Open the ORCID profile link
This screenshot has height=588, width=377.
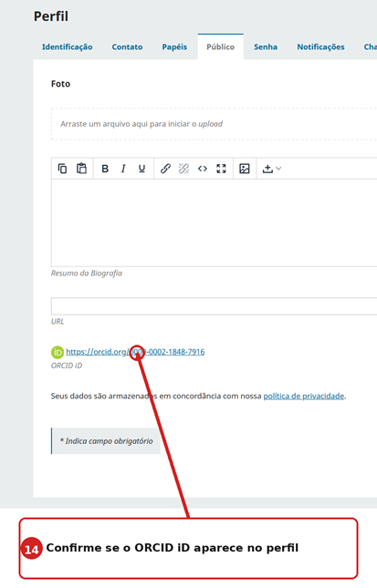coord(135,352)
